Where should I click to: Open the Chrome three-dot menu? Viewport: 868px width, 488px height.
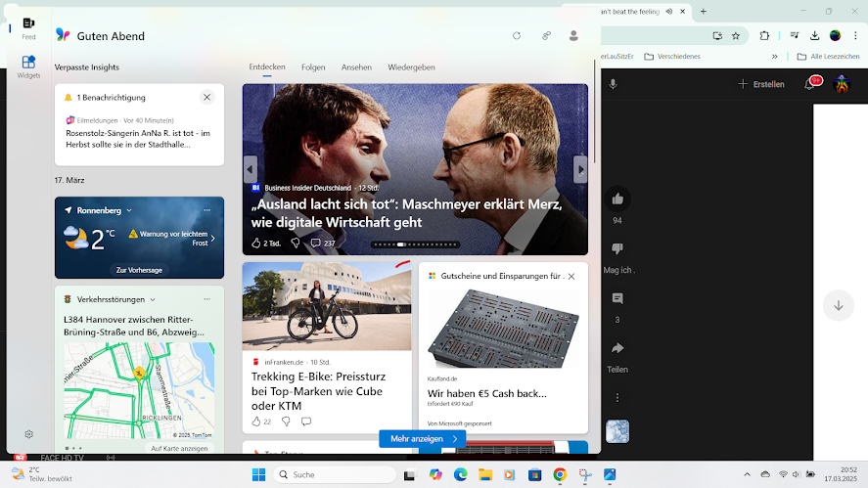coord(855,36)
